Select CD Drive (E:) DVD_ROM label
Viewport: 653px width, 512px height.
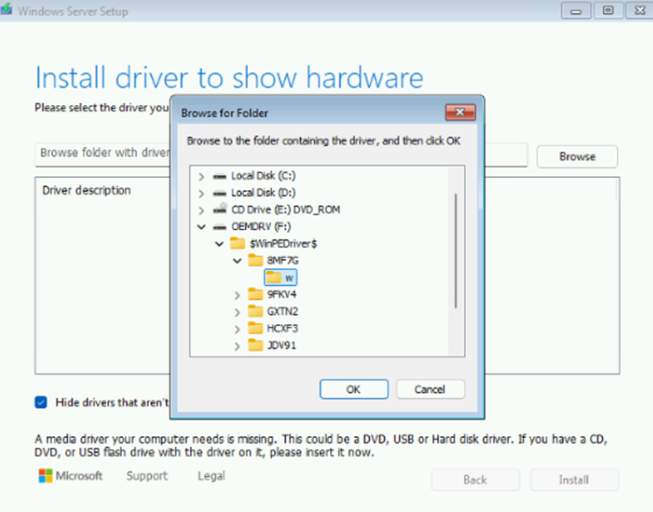click(x=286, y=210)
